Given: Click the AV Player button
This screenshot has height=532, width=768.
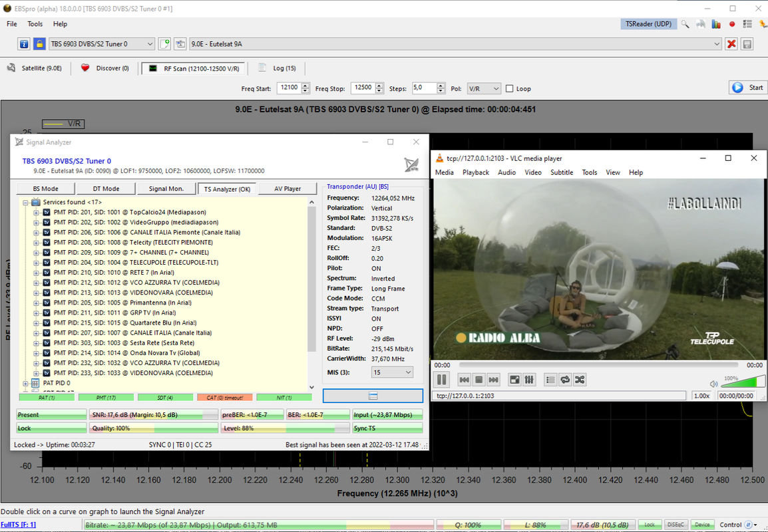Looking at the screenshot, I should [x=288, y=188].
